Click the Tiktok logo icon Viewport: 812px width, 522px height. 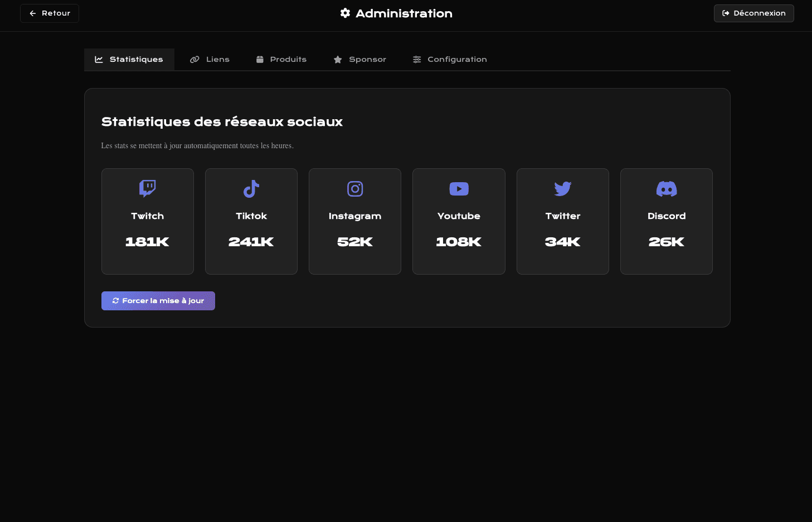[251, 189]
